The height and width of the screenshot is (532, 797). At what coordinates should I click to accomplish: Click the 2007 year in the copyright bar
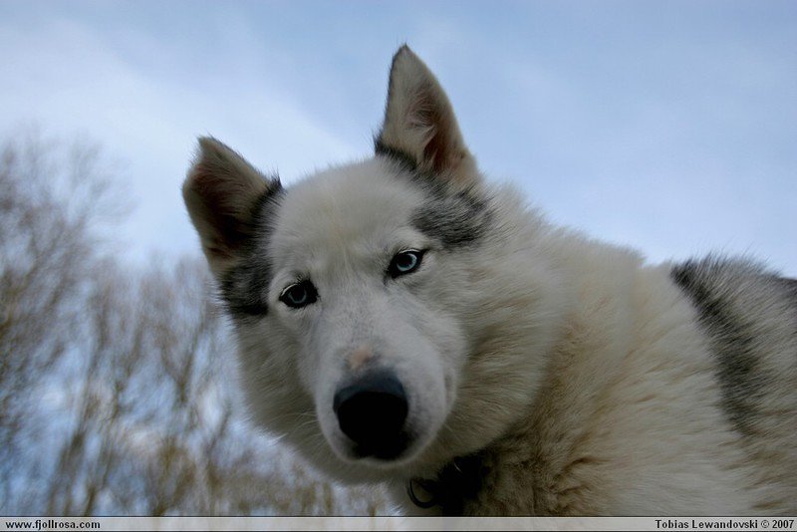point(782,524)
